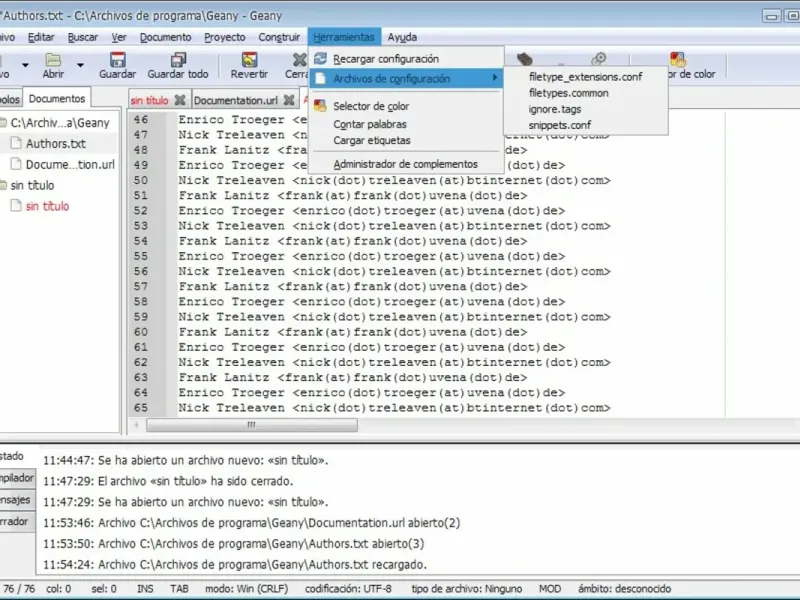The image size is (800, 600).
Task: Click the icon beside Recargar configuración
Action: (320, 59)
